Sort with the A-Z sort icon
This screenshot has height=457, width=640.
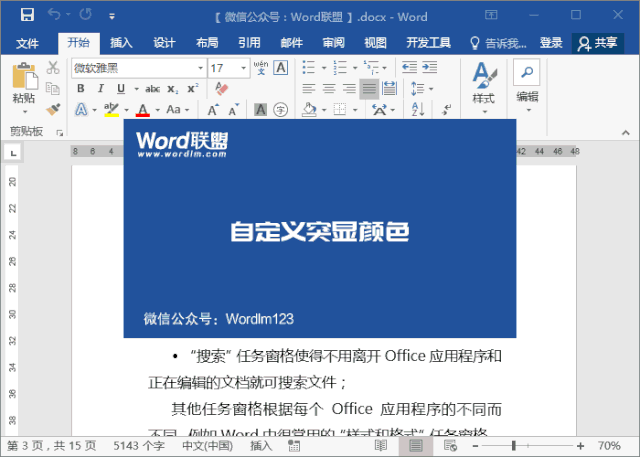[418, 109]
